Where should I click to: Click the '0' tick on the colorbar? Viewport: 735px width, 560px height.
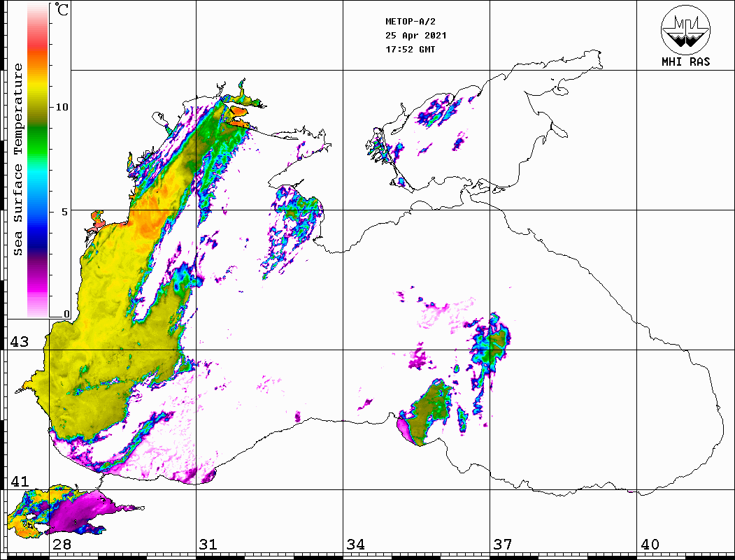point(66,314)
